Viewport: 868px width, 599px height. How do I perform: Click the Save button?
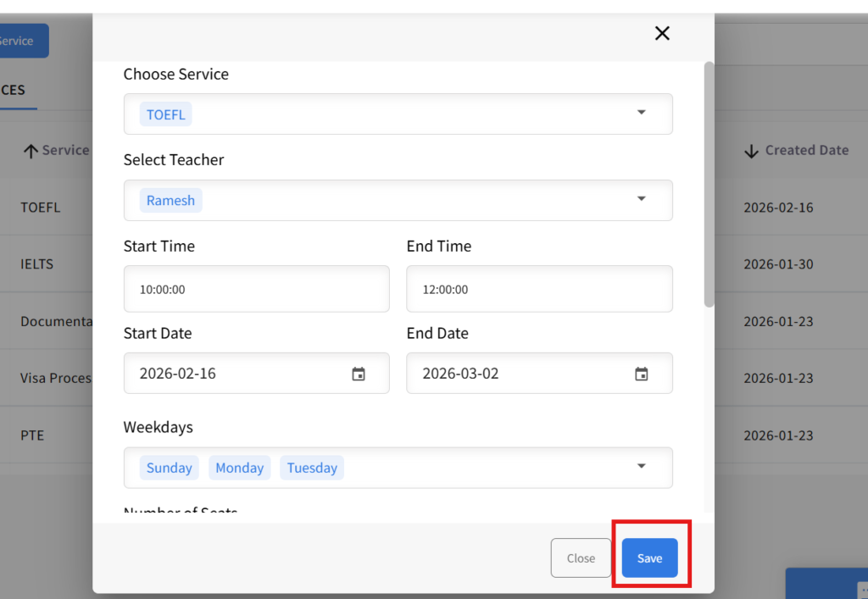coord(649,558)
